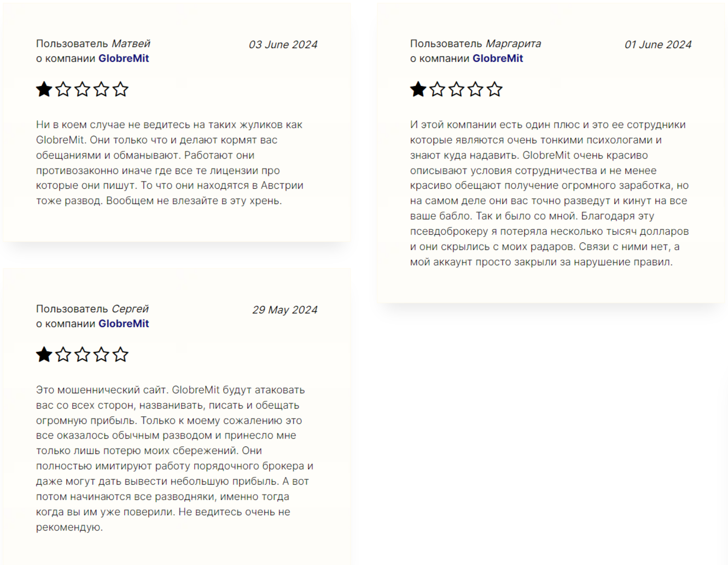Open GlobreMit link in Маргарита's review header
Viewport: 728px width, 565px height.
[x=498, y=59]
